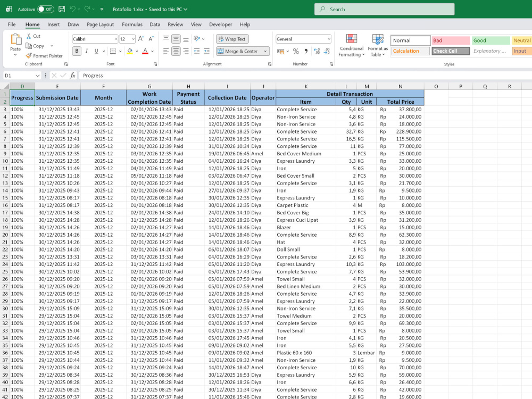Expand Merge & Center dropdown arrow
The image size is (532, 399).
tap(265, 51)
